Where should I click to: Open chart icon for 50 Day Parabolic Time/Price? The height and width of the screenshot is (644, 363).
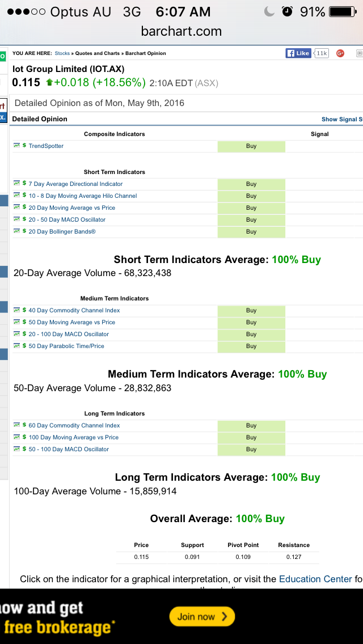click(17, 346)
